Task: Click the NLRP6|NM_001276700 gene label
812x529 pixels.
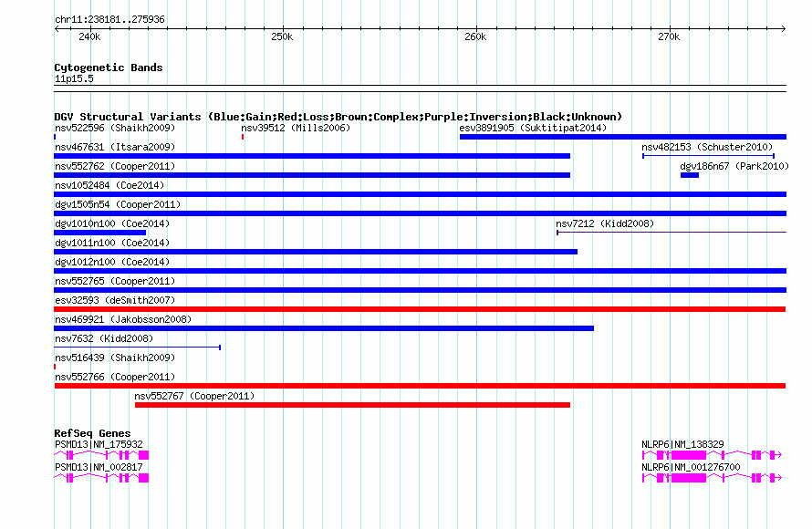Action: (692, 467)
